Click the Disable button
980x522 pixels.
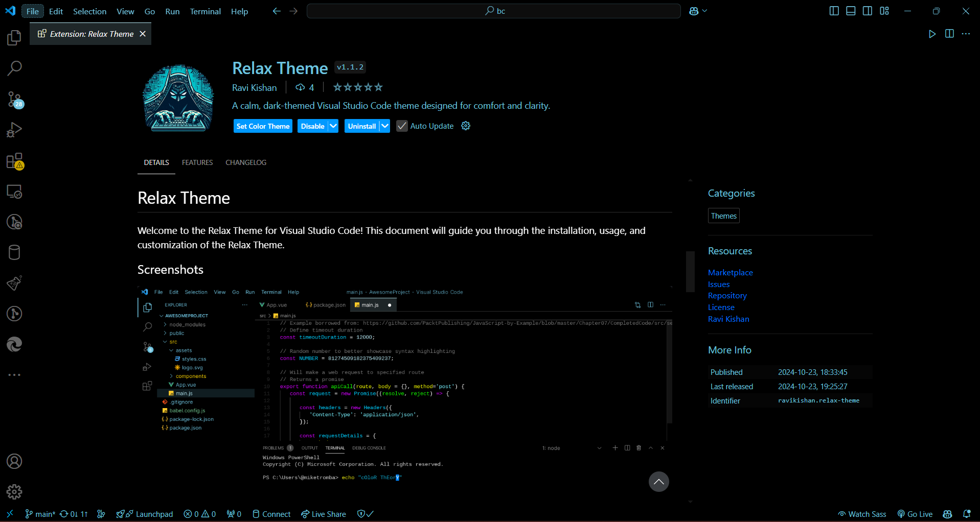pos(312,126)
